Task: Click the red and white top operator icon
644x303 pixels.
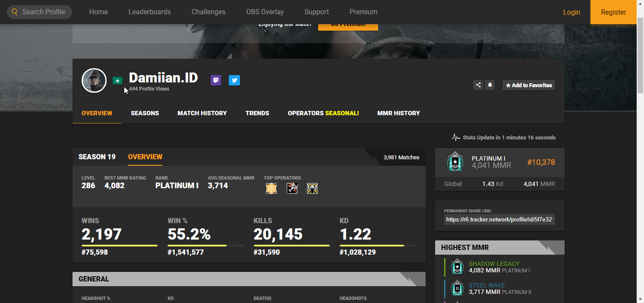Action: coord(292,188)
